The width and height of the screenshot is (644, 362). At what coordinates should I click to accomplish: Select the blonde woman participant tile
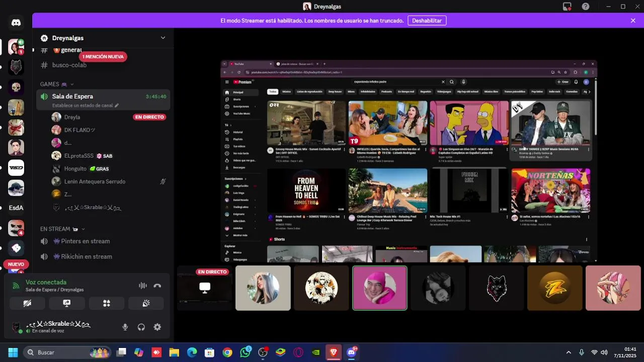pos(263,288)
